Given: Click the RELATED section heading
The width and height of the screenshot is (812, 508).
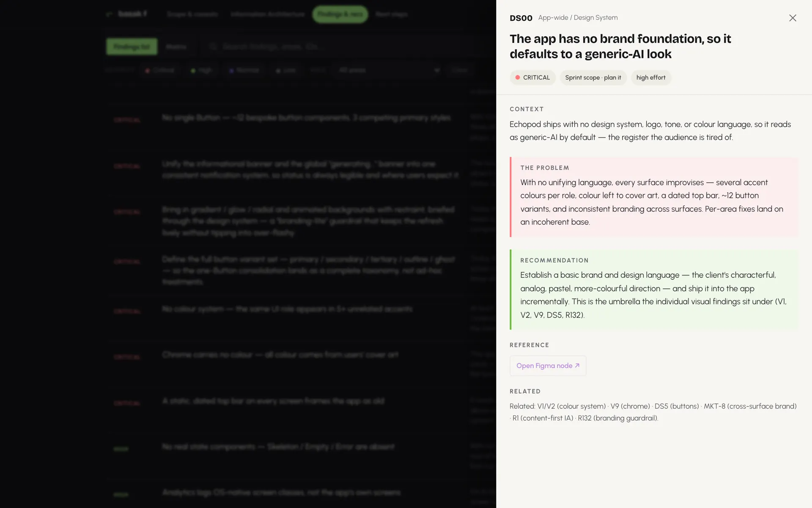Looking at the screenshot, I should click(x=525, y=391).
